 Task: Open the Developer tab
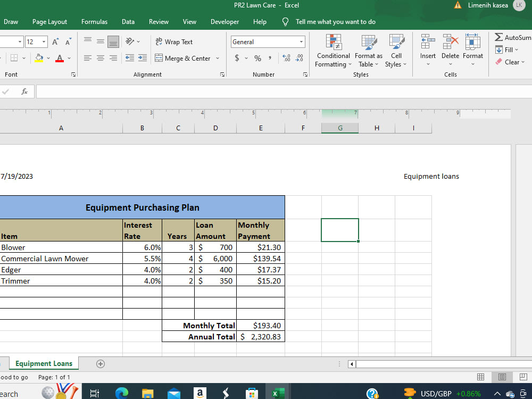click(225, 22)
